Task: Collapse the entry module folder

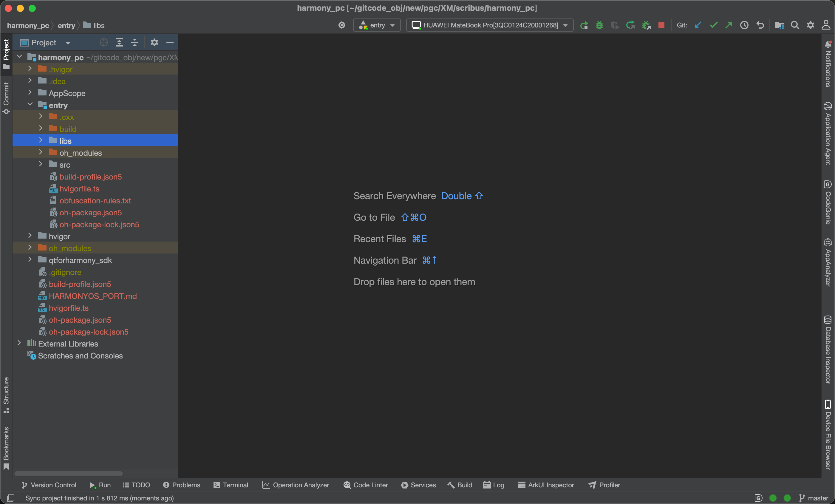Action: tap(30, 105)
